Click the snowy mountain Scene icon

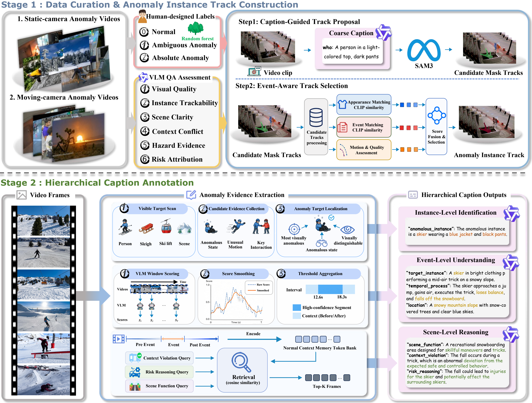pyautogui.click(x=184, y=228)
